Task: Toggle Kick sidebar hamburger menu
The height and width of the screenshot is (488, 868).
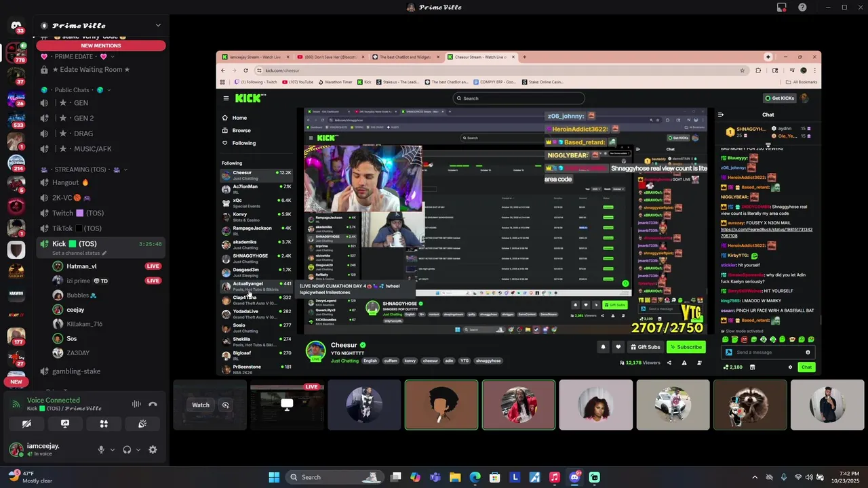Action: (226, 98)
